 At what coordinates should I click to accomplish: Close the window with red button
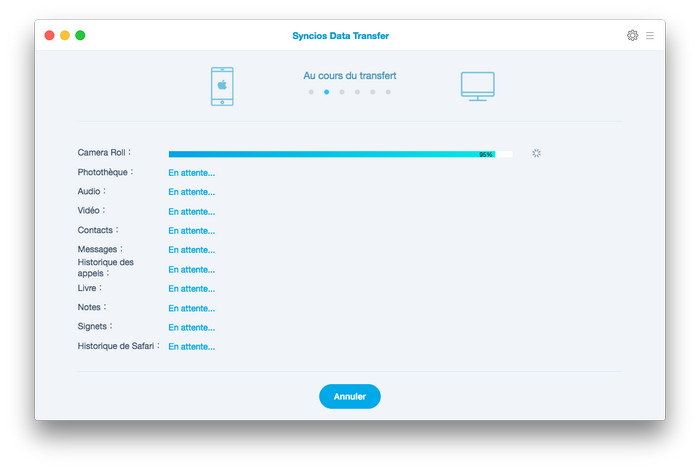click(50, 35)
